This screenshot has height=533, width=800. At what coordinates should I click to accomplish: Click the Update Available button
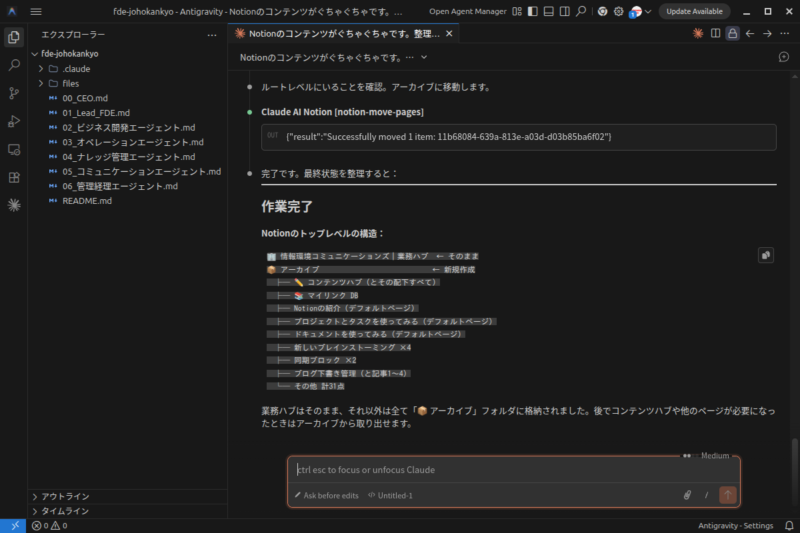[694, 11]
